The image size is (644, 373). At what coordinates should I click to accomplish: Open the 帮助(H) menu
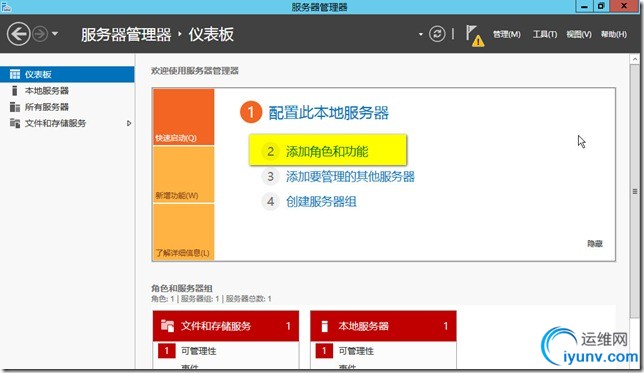(614, 35)
